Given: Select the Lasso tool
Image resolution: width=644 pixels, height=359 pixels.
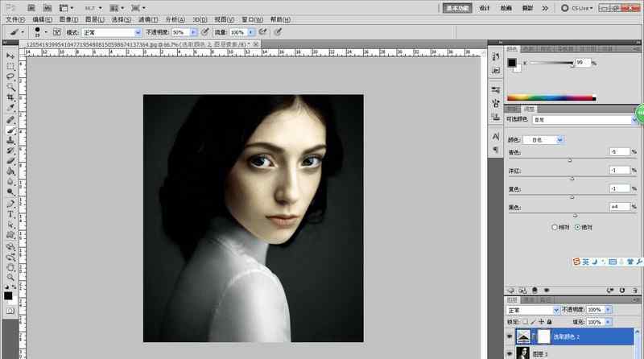Looking at the screenshot, I should 10,76.
